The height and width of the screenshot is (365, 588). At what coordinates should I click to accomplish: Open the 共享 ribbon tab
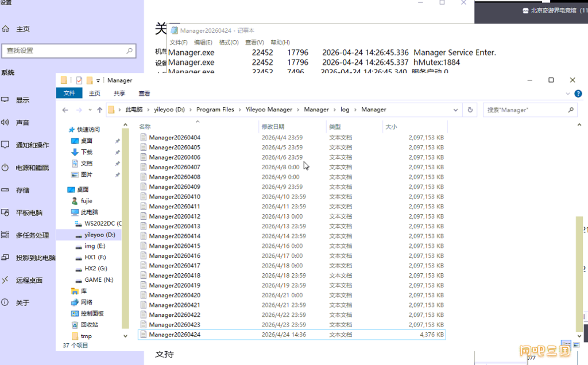click(119, 94)
